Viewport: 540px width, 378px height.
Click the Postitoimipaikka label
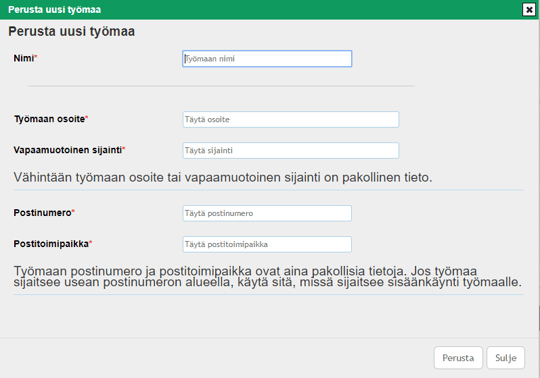(51, 244)
